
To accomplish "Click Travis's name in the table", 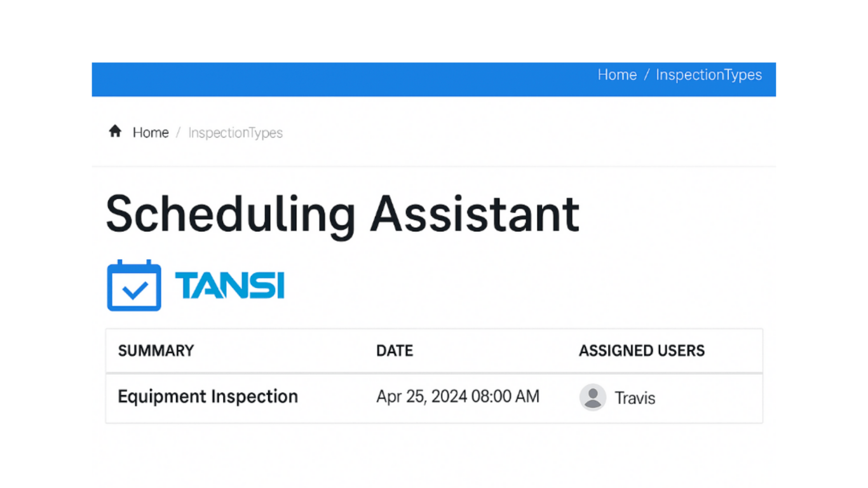I will coord(634,398).
